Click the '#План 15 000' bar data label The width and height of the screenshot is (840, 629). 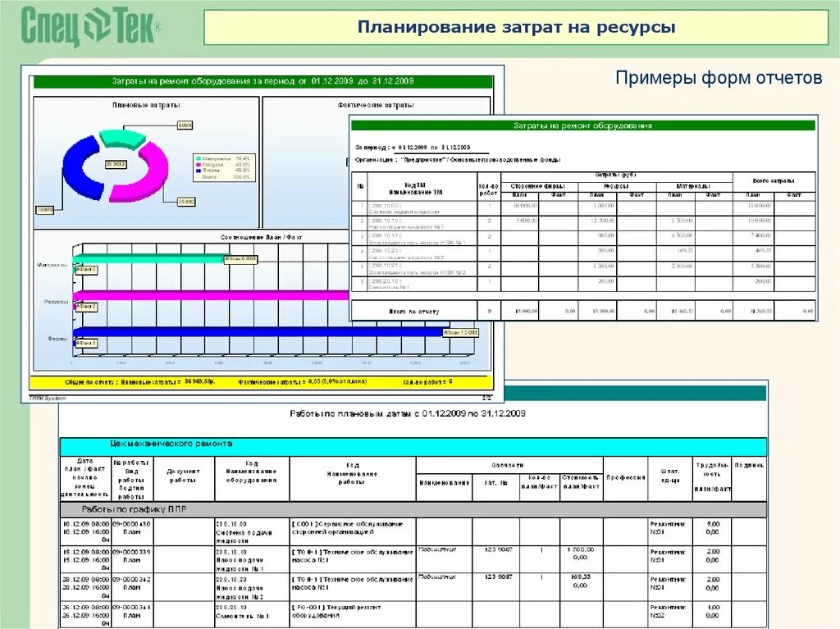click(x=461, y=333)
